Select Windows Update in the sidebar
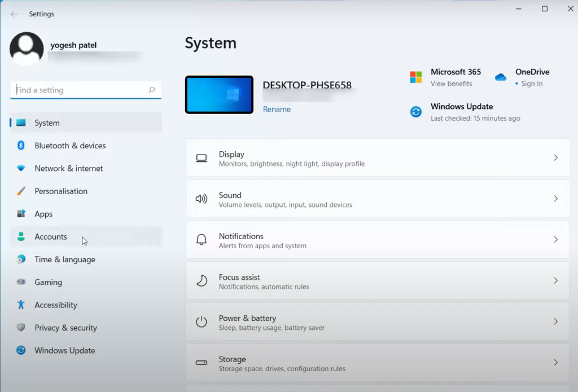The image size is (578, 392). 64,350
